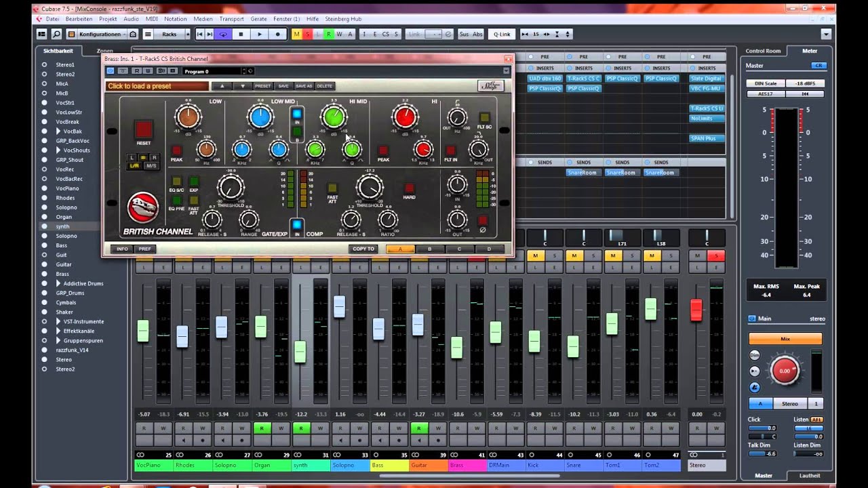Screen dimensions: 868x488
Task: Click the Click to load a preset field
Action: pyautogui.click(x=157, y=86)
